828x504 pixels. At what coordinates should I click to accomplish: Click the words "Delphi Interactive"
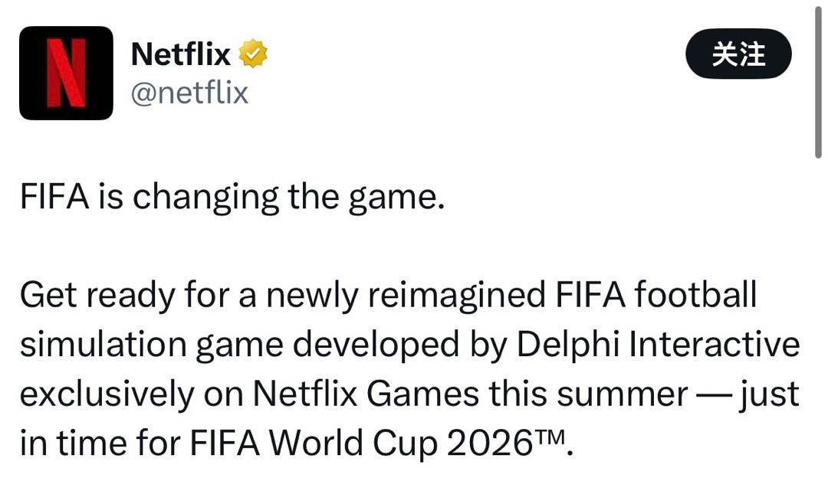click(x=659, y=345)
